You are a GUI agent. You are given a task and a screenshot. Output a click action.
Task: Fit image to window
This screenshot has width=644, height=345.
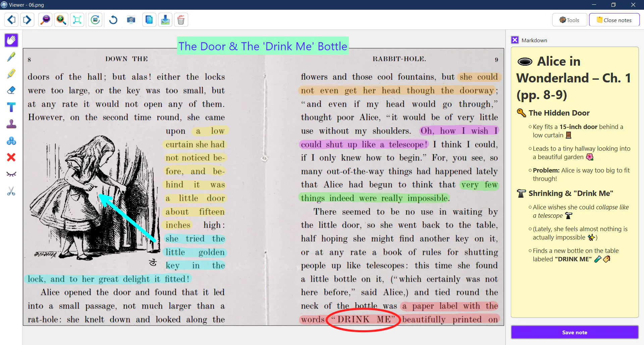pos(77,20)
